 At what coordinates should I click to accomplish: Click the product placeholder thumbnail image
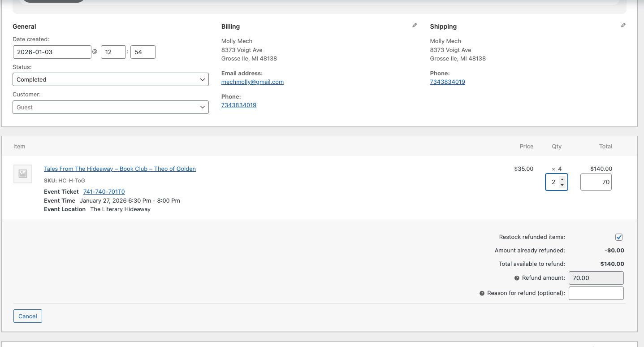pyautogui.click(x=23, y=174)
